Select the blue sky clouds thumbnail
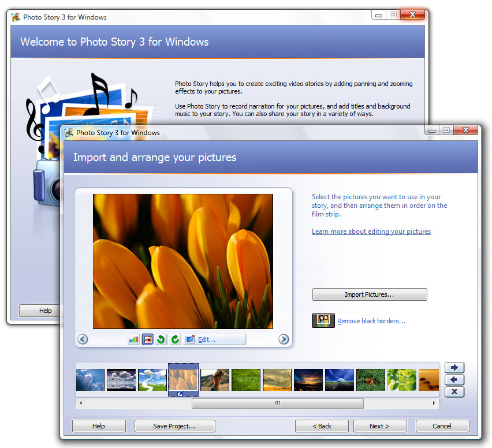The height and width of the screenshot is (448, 492). (x=90, y=380)
